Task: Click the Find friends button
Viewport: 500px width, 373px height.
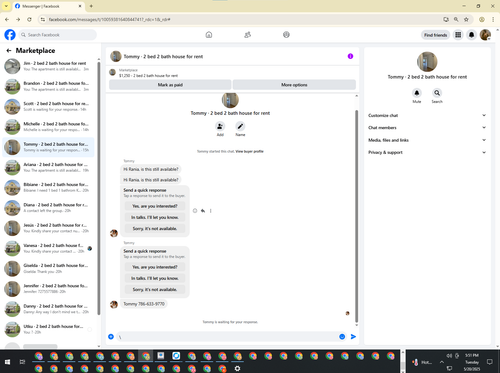Action: [x=435, y=35]
